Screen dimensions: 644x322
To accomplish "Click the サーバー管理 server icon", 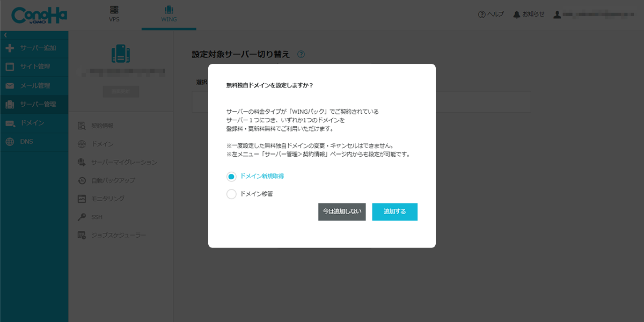I will 10,105.
